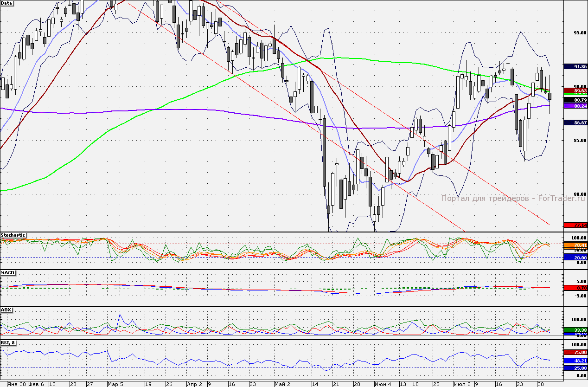The height and width of the screenshot is (387, 588).
Task: Click the RSI, 8 panel label
Action: [9, 342]
